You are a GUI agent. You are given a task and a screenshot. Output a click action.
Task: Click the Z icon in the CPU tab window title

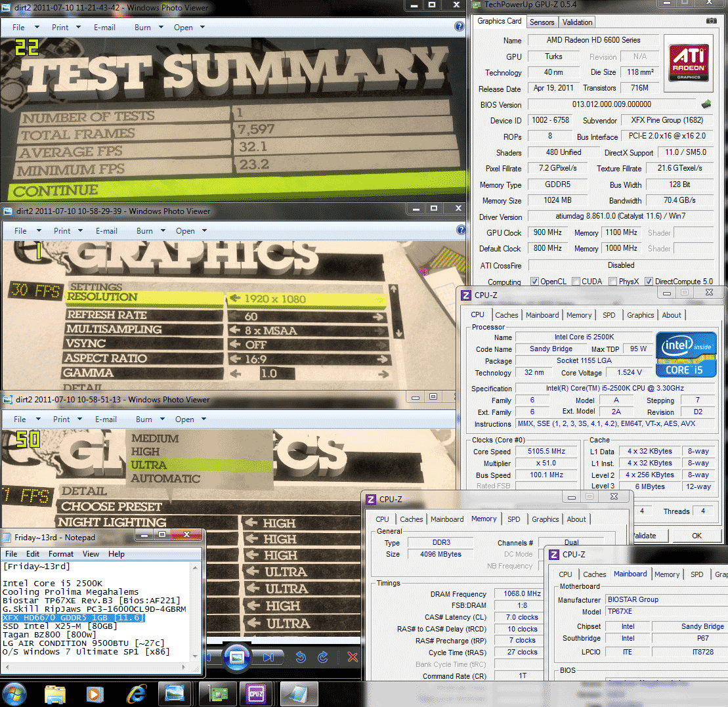[x=465, y=295]
